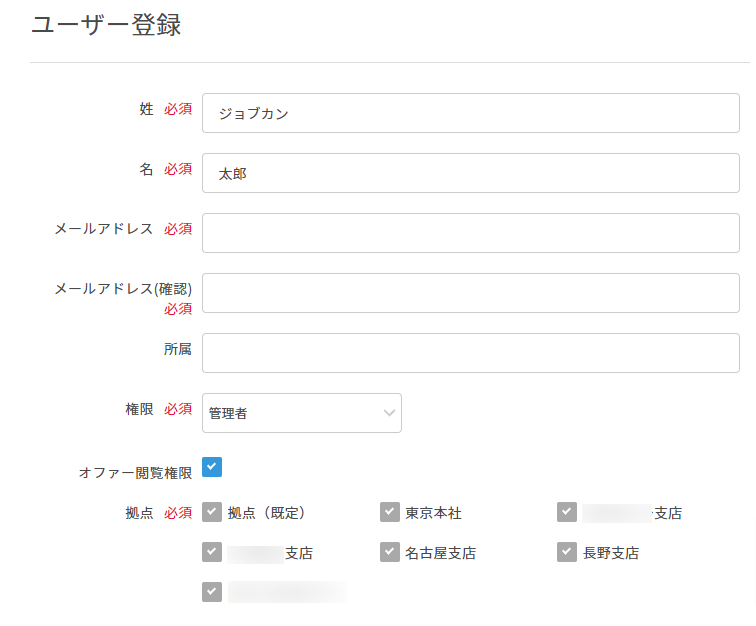Toggle the blurred 支店 checkbox left of 名古屋支店
This screenshot has width=756, height=626.
click(x=212, y=552)
